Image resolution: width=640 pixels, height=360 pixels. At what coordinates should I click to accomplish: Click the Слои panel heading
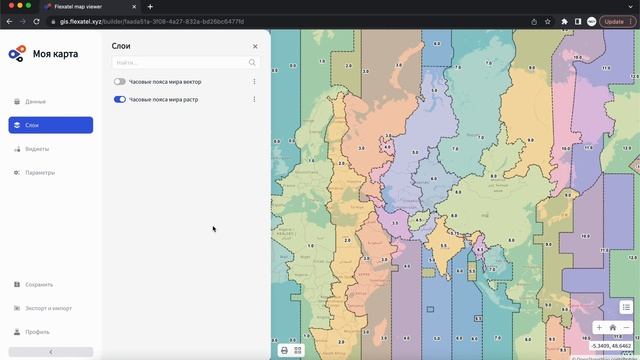[121, 46]
